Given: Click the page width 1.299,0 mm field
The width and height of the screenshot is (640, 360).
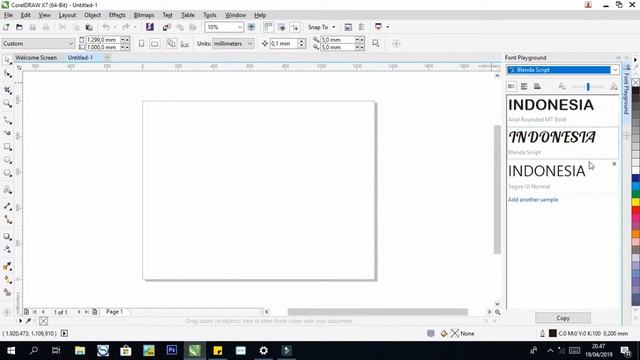Looking at the screenshot, I should [x=102, y=40].
